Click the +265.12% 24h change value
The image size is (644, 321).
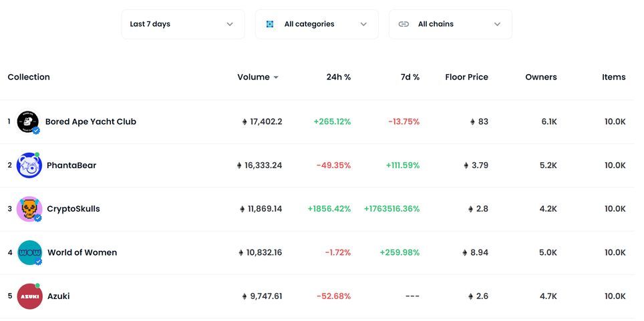(332, 122)
